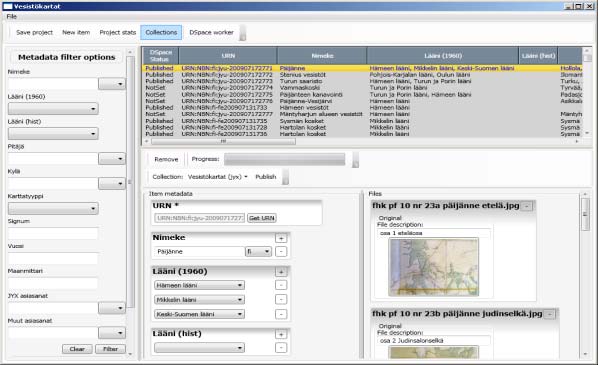Viewport: 598px width, 365px height.
Task: Click into the Vuosi filter field
Action: pos(53,258)
